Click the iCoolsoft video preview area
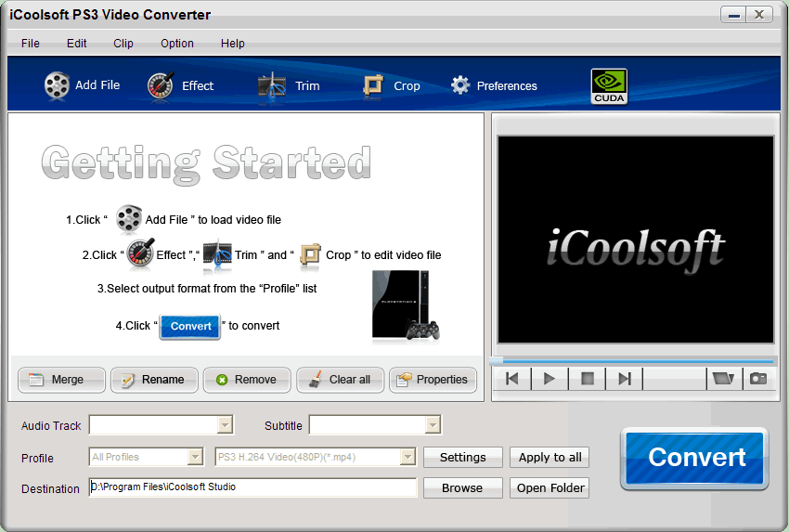 (636, 240)
